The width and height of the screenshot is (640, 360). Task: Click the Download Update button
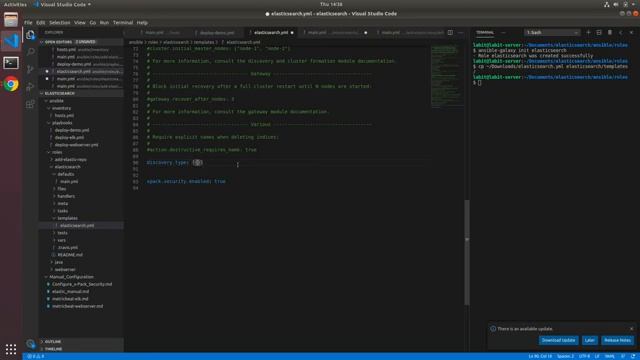click(558, 340)
